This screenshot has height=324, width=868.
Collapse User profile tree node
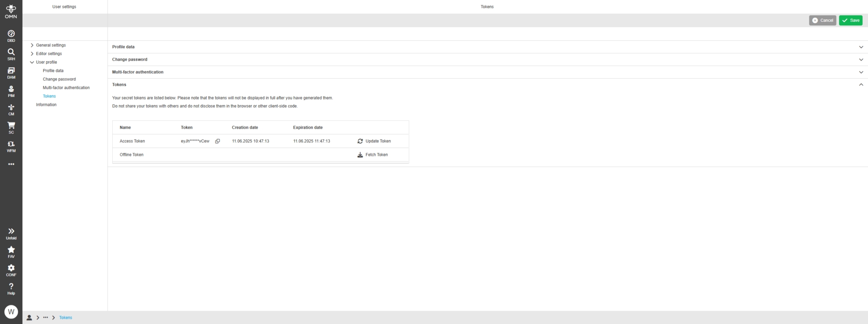coord(32,62)
